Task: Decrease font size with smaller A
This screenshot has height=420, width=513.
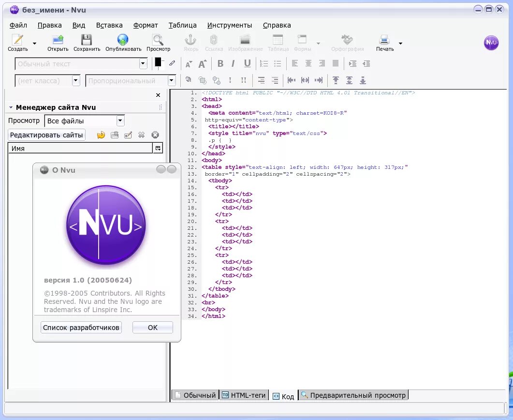Action: pyautogui.click(x=189, y=64)
